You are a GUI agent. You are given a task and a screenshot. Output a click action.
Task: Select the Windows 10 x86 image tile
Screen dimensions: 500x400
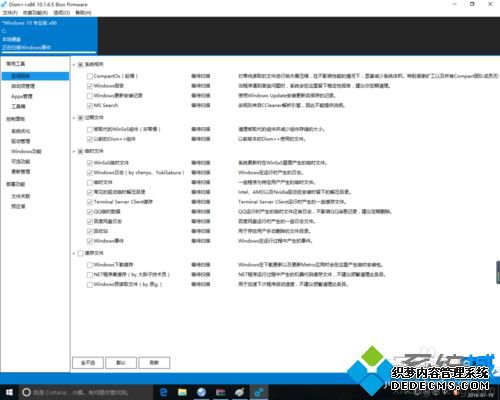(49, 36)
